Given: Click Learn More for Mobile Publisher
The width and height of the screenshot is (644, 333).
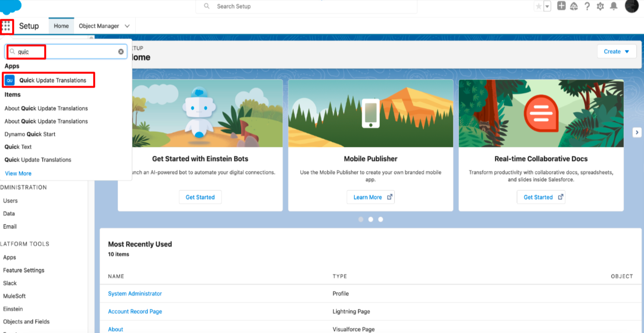Looking at the screenshot, I should [x=371, y=197].
